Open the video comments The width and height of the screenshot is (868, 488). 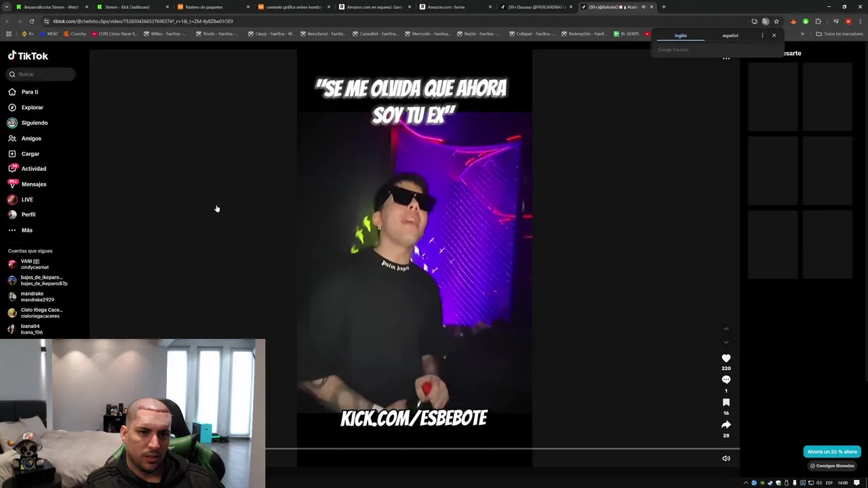point(726,380)
